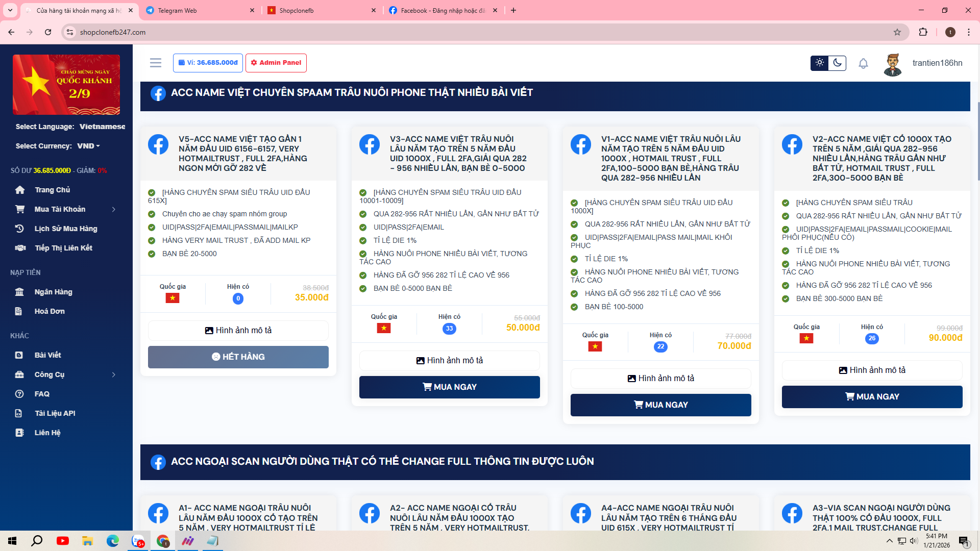Open the VND currency dropdown
Viewport: 980px width, 551px height.
point(88,146)
